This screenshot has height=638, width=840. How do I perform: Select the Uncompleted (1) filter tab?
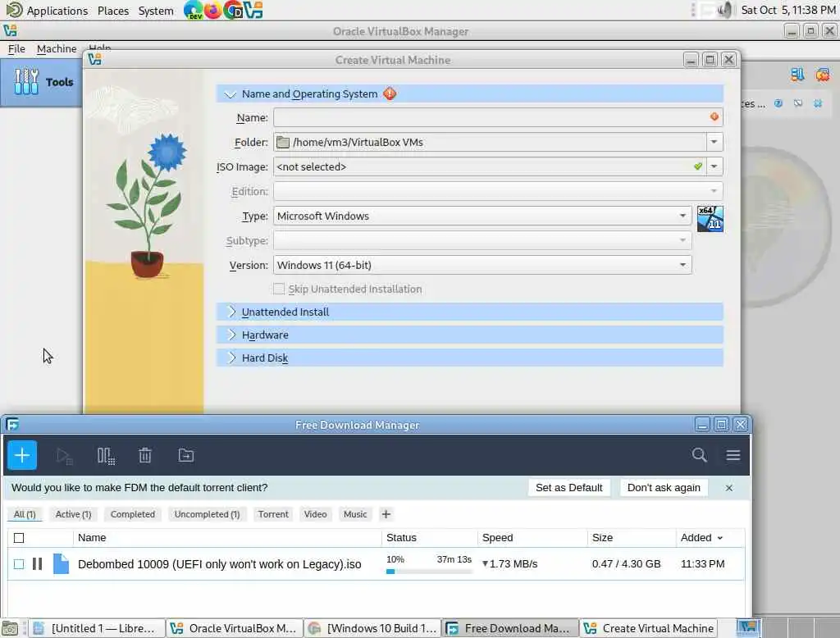coord(207,514)
